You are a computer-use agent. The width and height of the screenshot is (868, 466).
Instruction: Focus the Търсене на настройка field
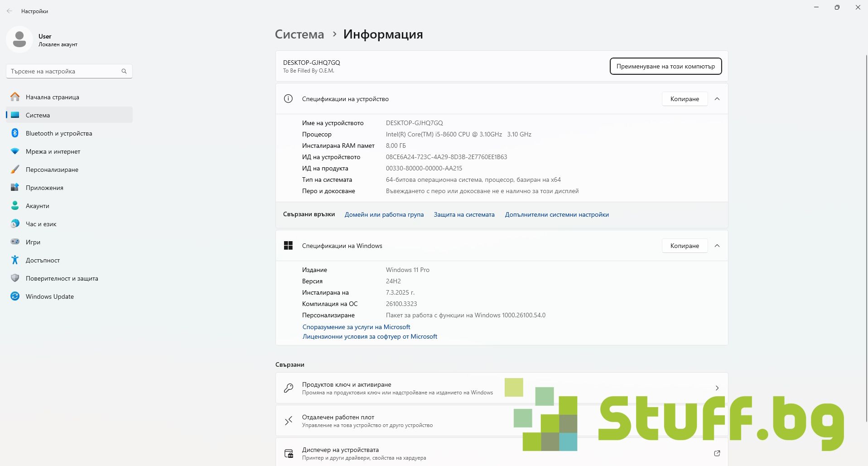point(69,71)
